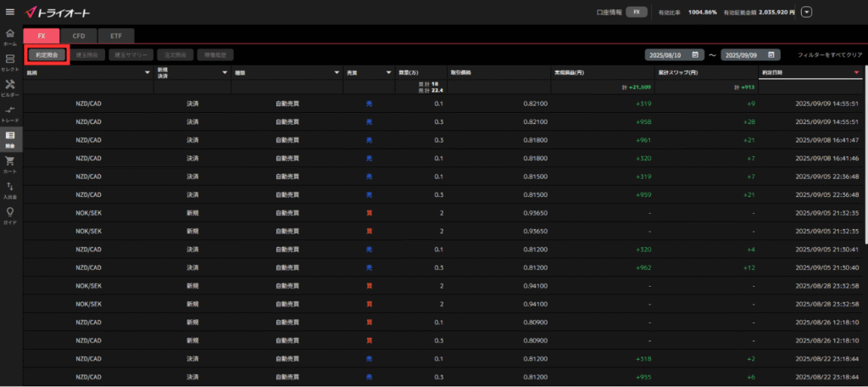Open Trade (トレード) sidebar icon
Viewport: 868px width, 387px height.
tap(10, 113)
